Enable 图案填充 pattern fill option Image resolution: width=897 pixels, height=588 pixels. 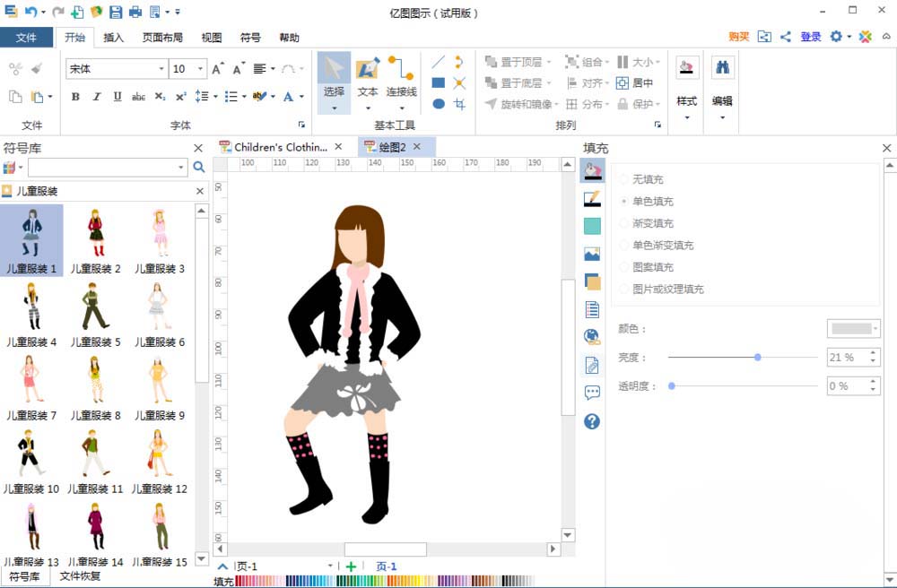coord(649,266)
